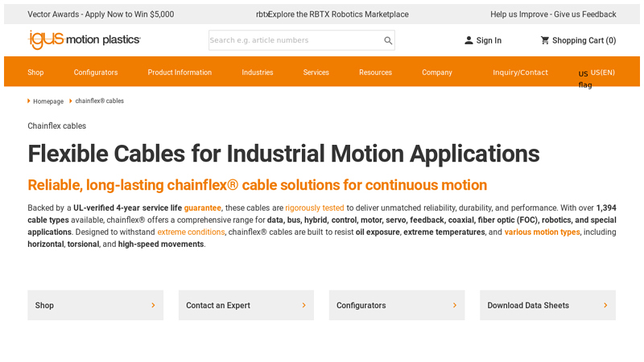This screenshot has height=362, width=644.
Task: Click the Shop tile label
Action: click(44, 306)
